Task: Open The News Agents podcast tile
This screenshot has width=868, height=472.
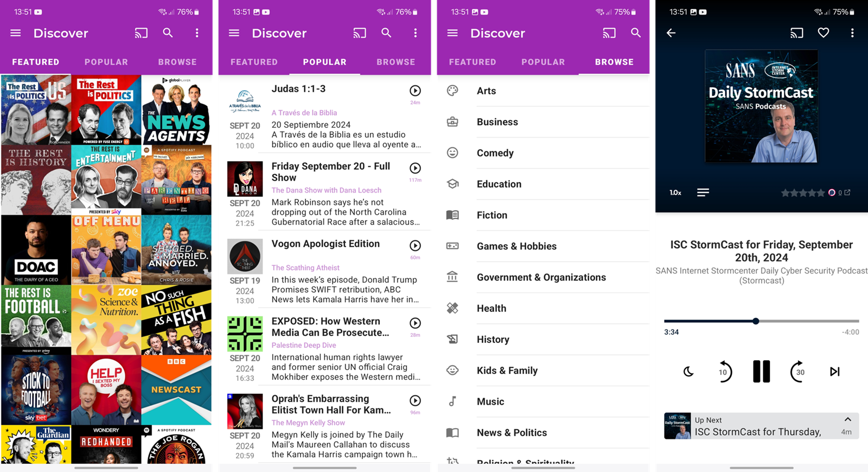Action: click(176, 110)
